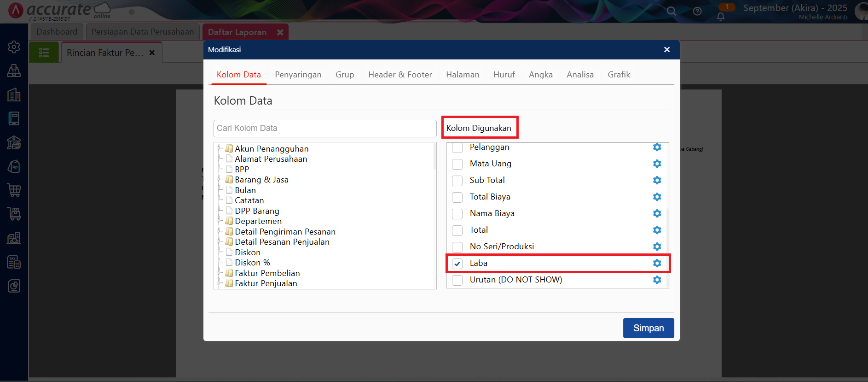Screen dimensions: 868x382
Task: Tick the No Seri/Produksi checkbox
Action: [457, 247]
